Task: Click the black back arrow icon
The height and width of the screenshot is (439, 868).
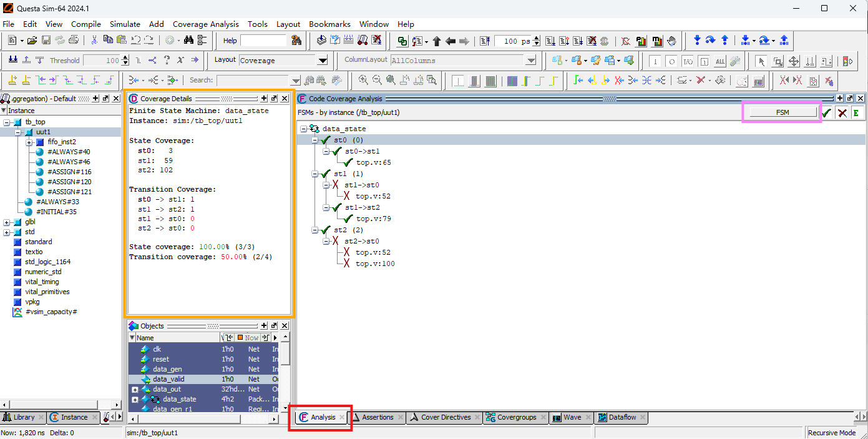Action: pyautogui.click(x=450, y=41)
